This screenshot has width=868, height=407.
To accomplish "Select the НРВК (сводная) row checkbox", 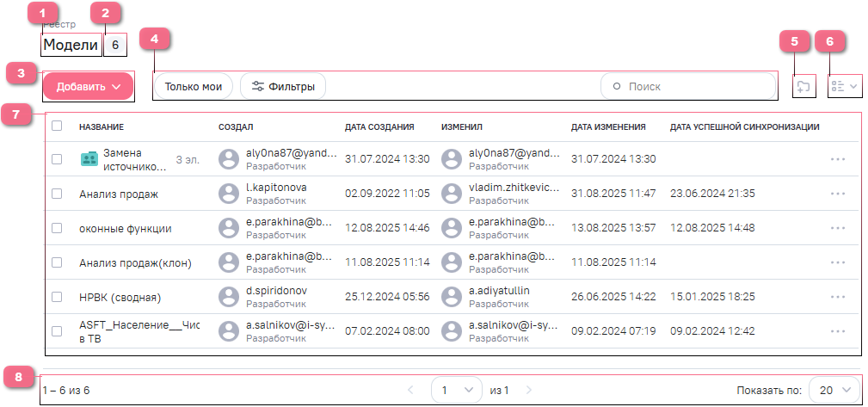I will click(57, 297).
